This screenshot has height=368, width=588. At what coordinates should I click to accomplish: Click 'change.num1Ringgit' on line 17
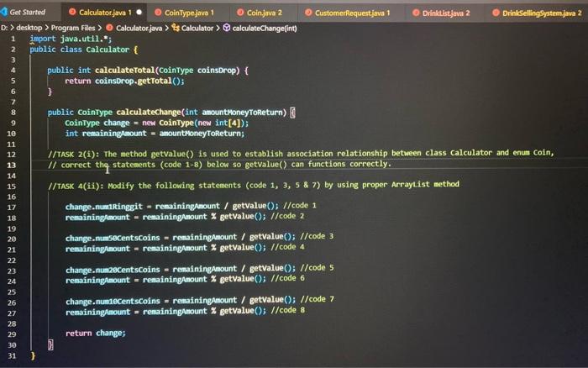pyautogui.click(x=104, y=207)
